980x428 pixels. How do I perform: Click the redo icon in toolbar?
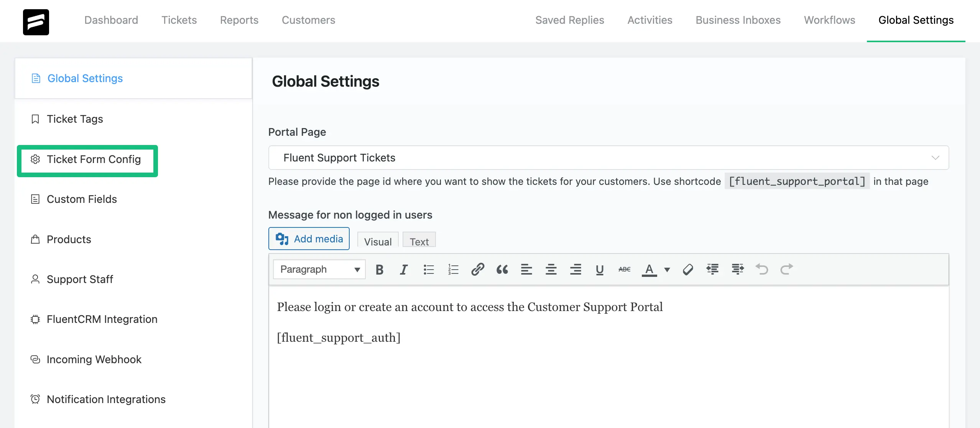pyautogui.click(x=786, y=269)
